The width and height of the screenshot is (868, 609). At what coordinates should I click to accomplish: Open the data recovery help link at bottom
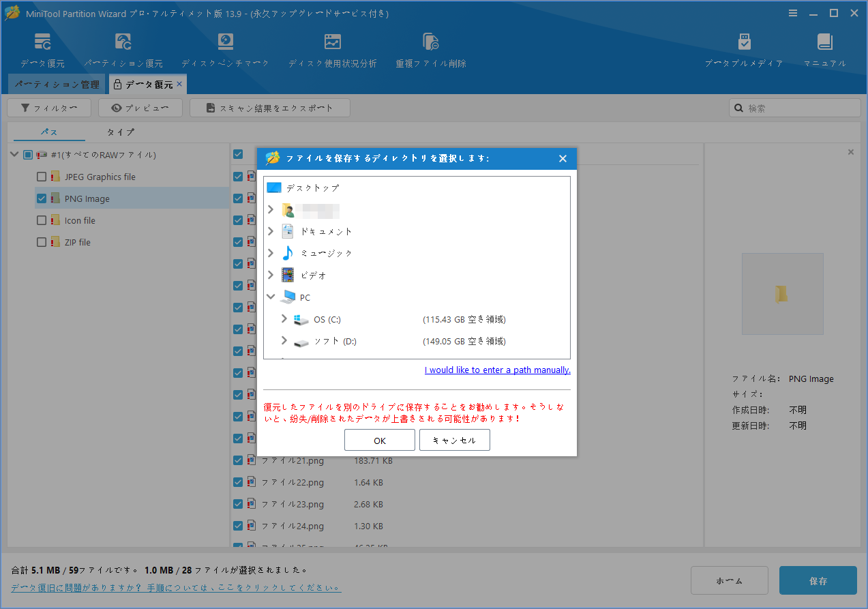[176, 587]
